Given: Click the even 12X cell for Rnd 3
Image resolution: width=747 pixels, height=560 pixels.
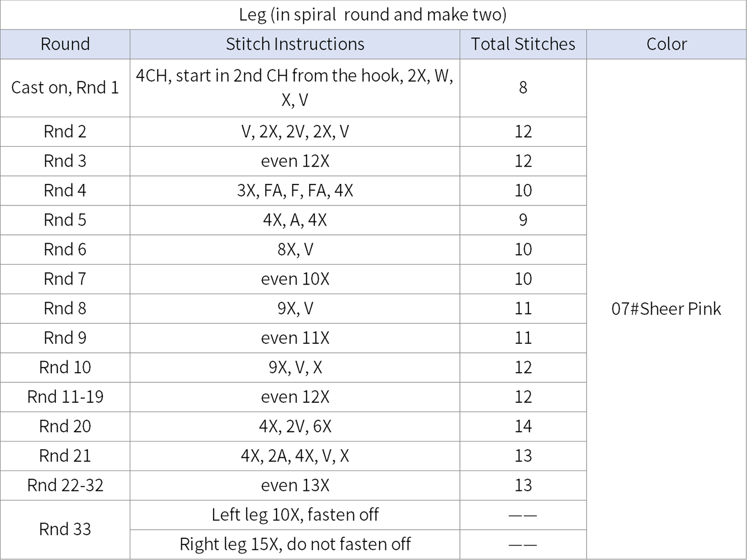Looking at the screenshot, I should click(x=295, y=161).
